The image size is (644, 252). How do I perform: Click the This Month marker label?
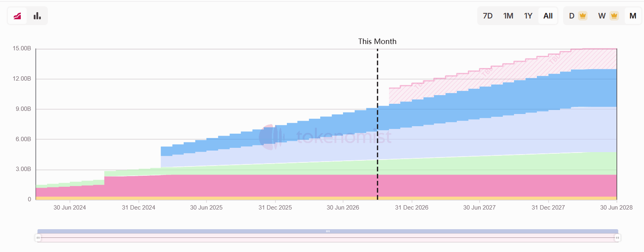[x=377, y=41]
